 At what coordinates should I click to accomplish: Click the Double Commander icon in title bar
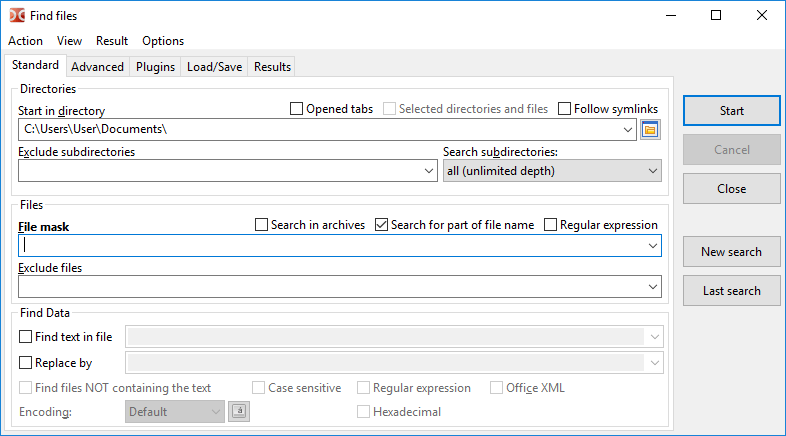coord(17,15)
